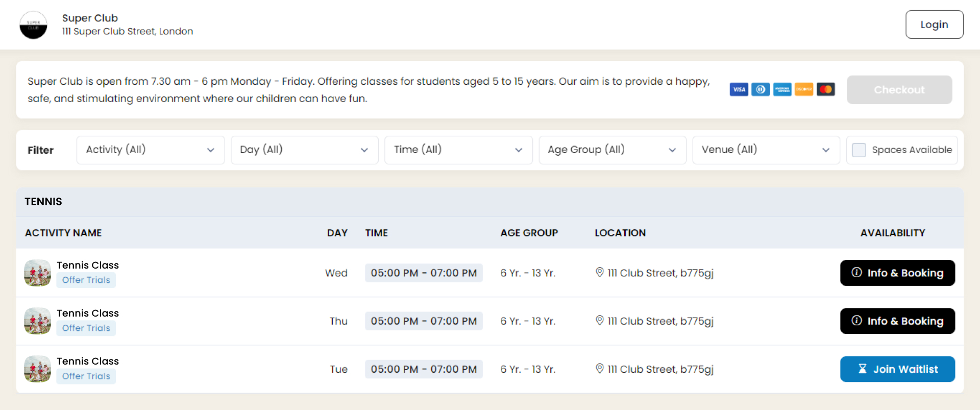Click the Super Club logo
The height and width of the screenshot is (410, 980).
(33, 25)
